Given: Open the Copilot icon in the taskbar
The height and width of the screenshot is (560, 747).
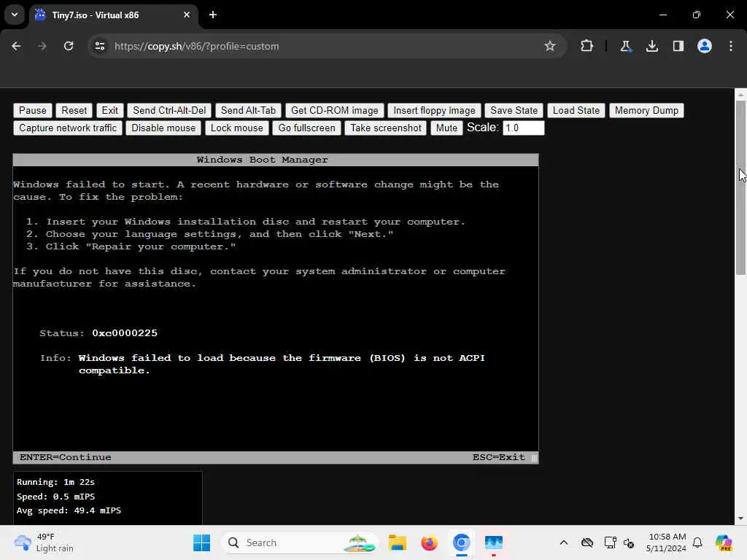Looking at the screenshot, I should click(x=724, y=542).
